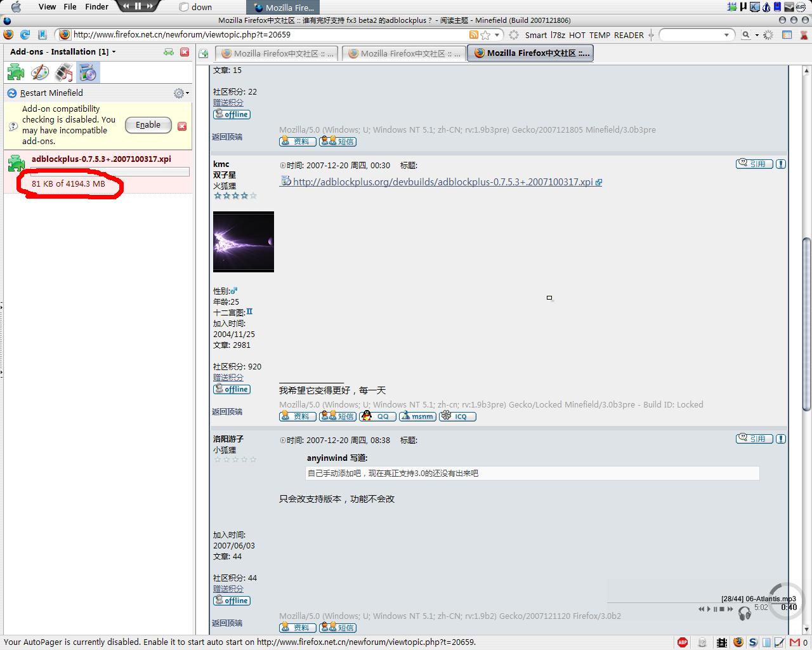This screenshot has height=650, width=812.
Task: Click the bookmarks sidebar toolbar icon
Action: 42,35
